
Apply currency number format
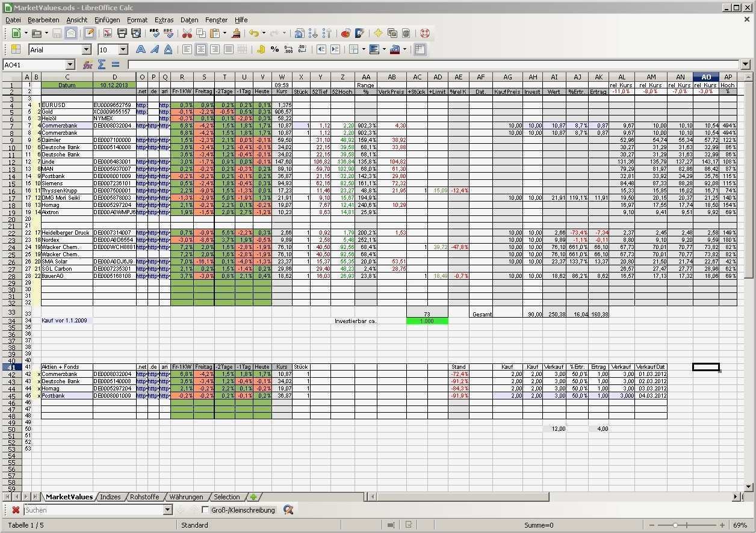[x=261, y=49]
